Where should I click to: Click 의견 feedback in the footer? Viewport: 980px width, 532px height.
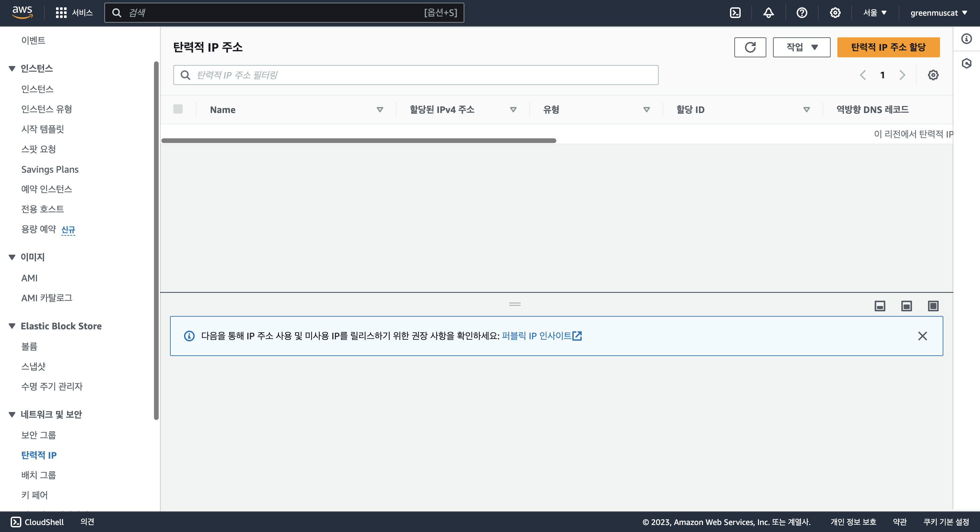pos(87,522)
